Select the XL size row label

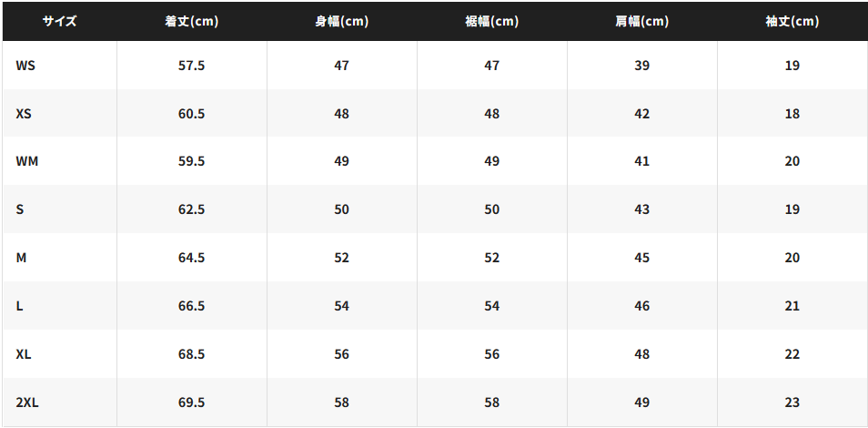coord(24,354)
